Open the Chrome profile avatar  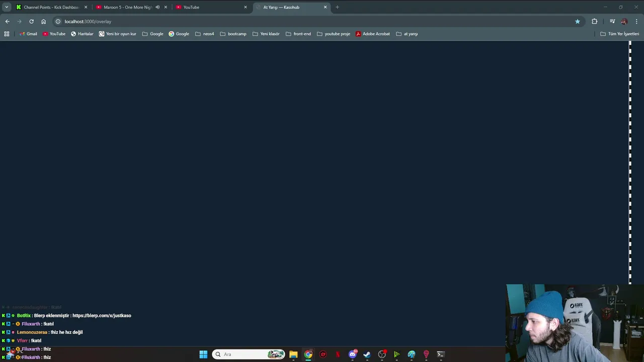click(x=624, y=21)
